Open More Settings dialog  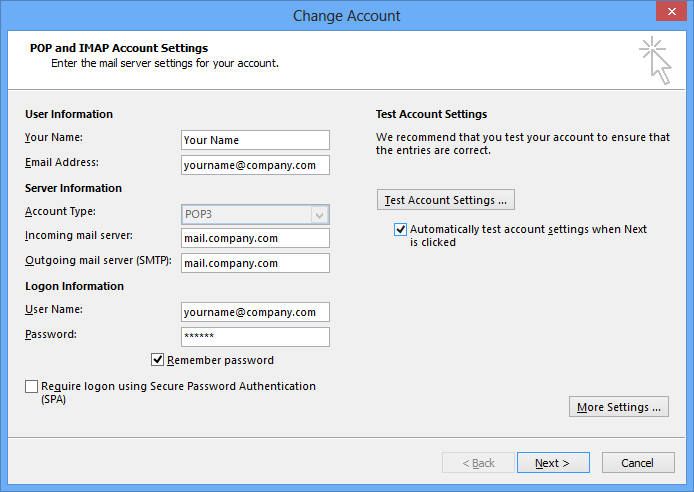[619, 407]
